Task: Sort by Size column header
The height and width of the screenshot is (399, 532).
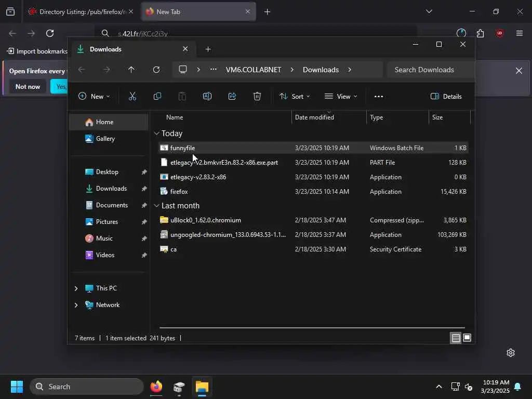Action: coord(449,117)
